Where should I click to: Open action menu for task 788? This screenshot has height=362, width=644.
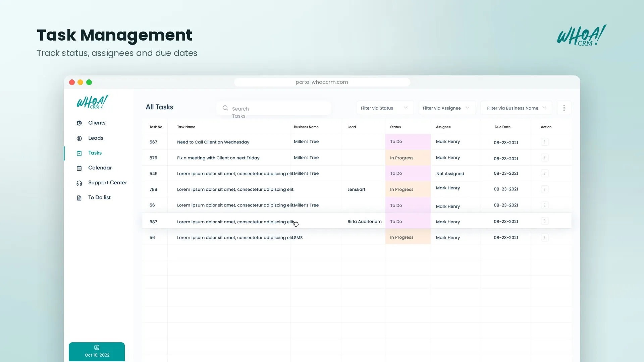(x=545, y=189)
